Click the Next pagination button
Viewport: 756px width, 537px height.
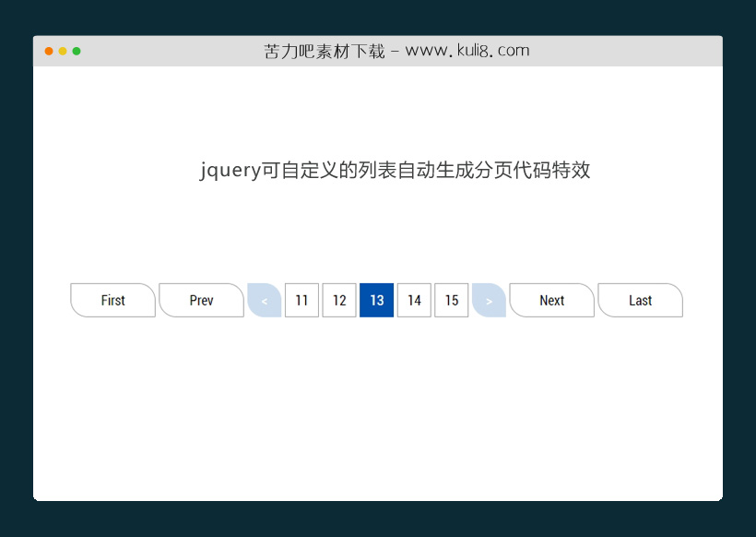(x=551, y=300)
